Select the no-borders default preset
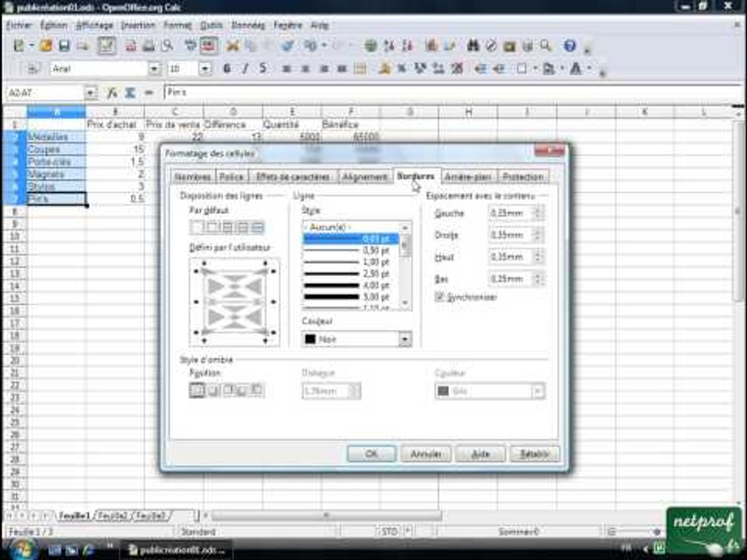The height and width of the screenshot is (560, 747). coord(197,227)
